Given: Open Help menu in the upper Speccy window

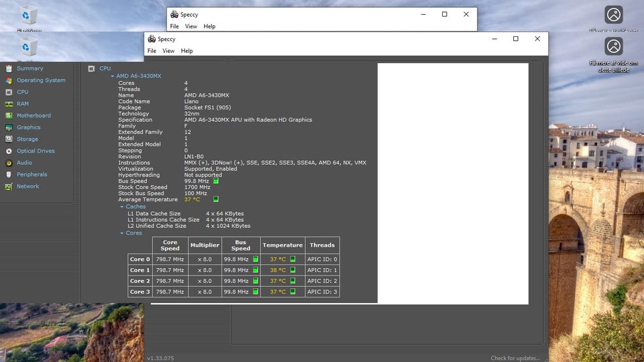Looking at the screenshot, I should [209, 27].
